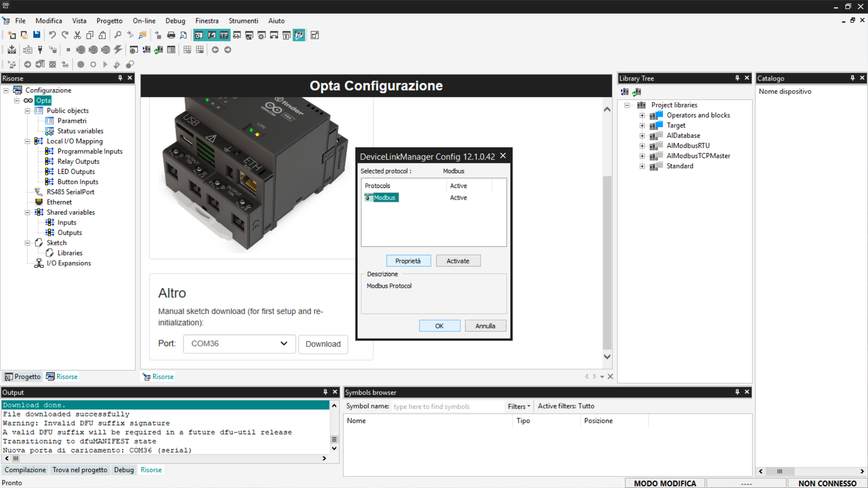This screenshot has height=488, width=868.
Task: Pin the Risorse panel
Action: (x=120, y=78)
